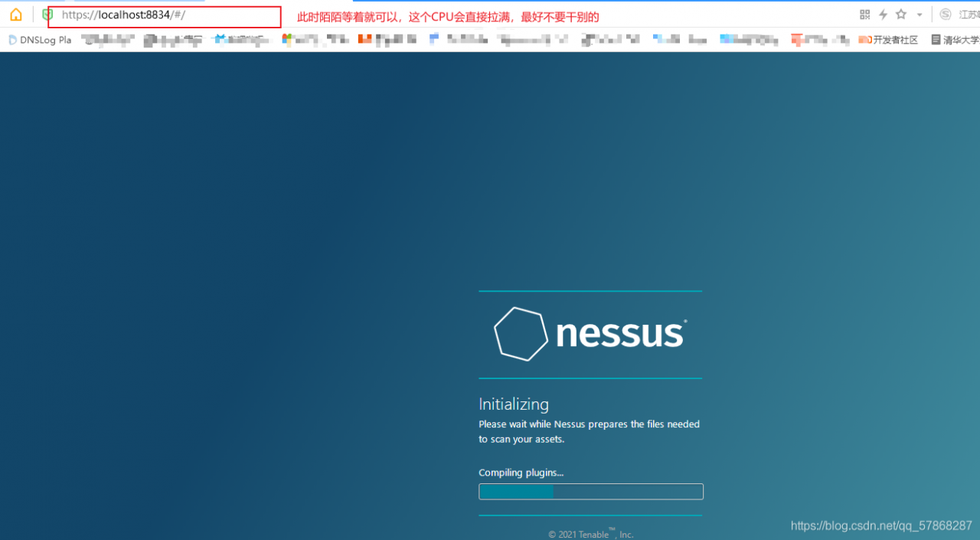Open the 开发者社区 bookmark

(888, 40)
